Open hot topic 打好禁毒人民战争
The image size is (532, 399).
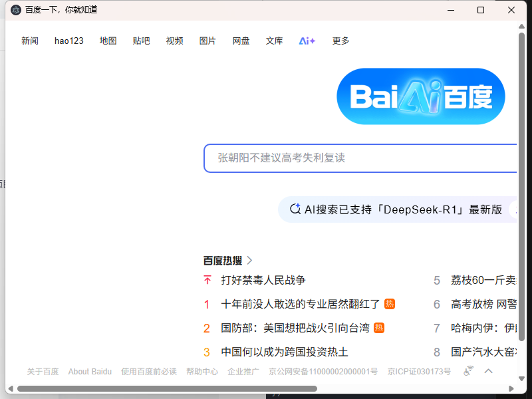pyautogui.click(x=263, y=280)
